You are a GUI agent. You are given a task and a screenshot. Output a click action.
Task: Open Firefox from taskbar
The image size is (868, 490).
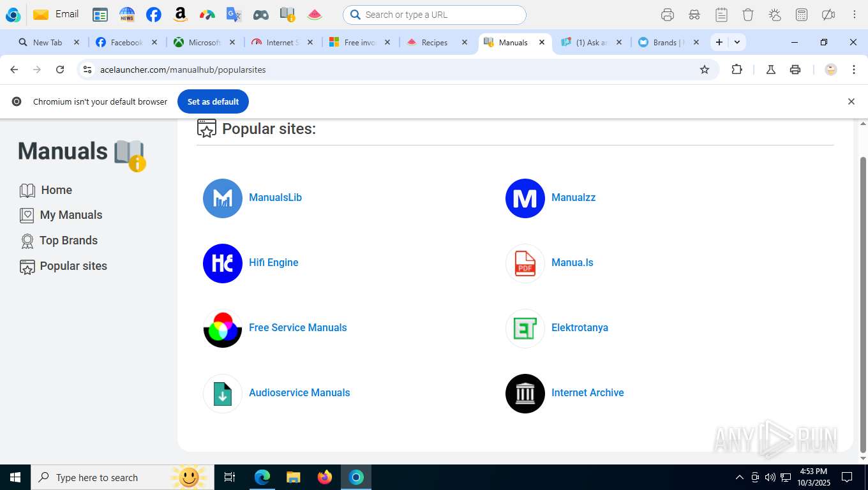tap(325, 477)
